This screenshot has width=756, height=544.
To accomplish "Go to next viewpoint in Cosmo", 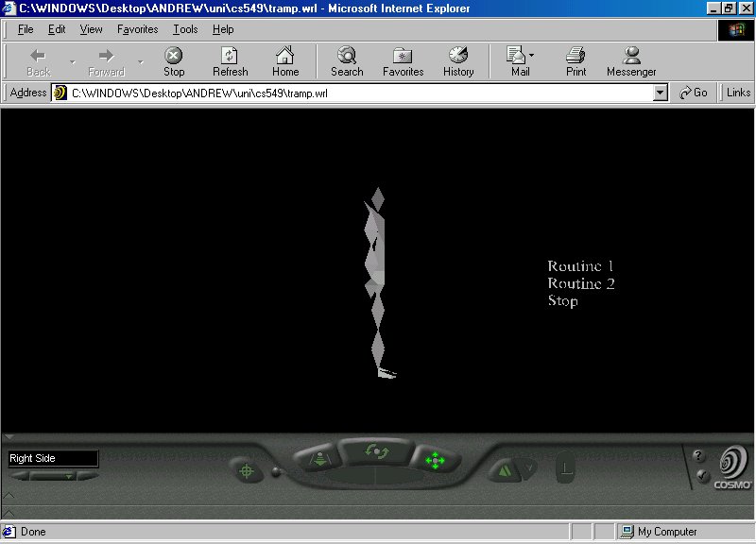I will (87, 476).
